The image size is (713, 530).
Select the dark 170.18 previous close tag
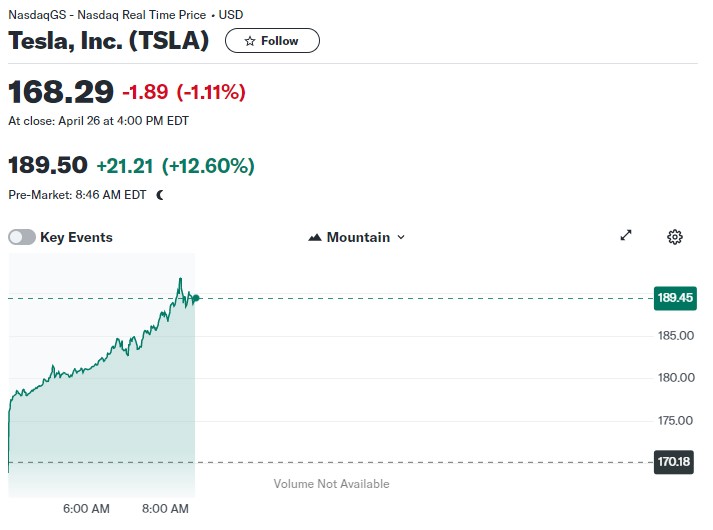point(675,463)
